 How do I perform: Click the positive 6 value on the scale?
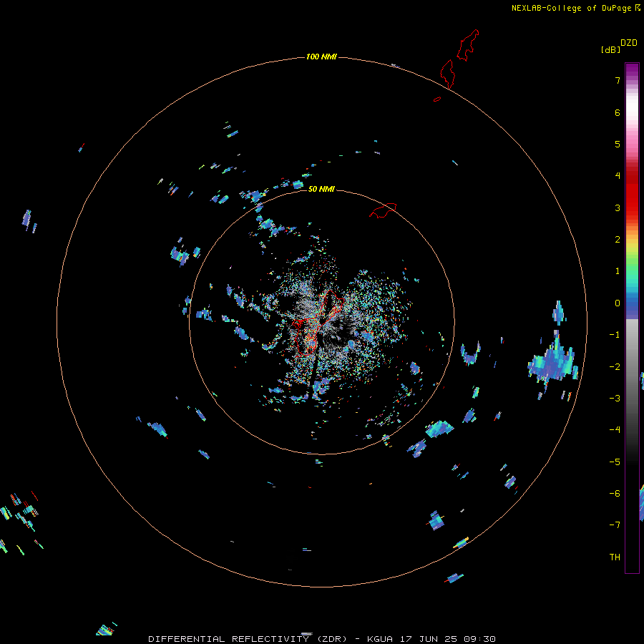click(x=618, y=112)
